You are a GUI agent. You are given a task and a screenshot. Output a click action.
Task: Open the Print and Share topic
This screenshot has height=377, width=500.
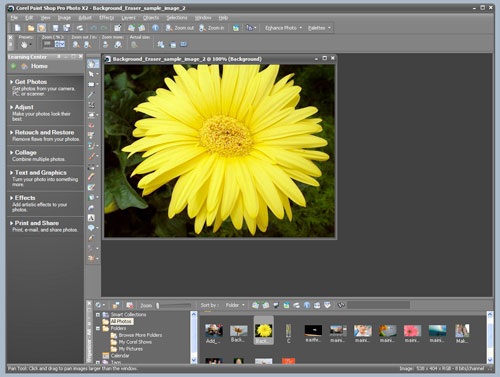[37, 223]
